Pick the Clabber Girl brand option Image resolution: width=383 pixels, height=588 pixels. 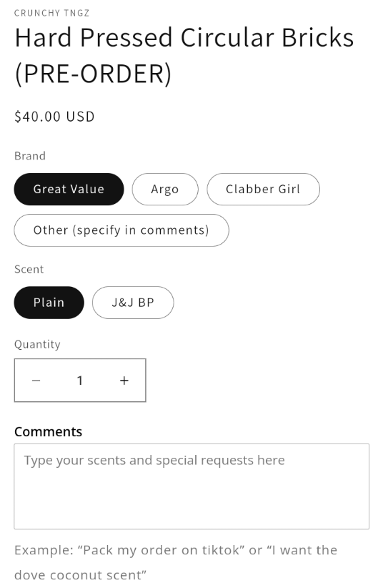click(x=263, y=189)
